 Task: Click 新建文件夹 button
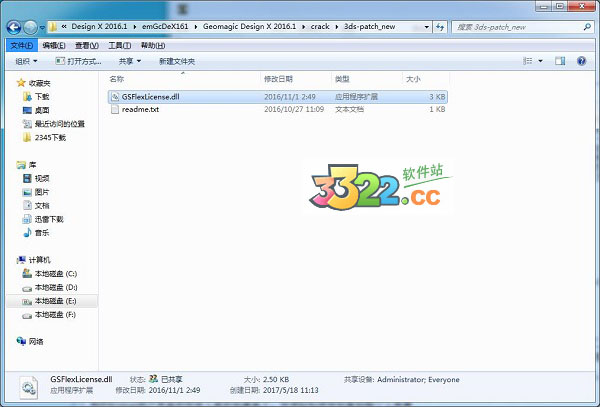click(x=177, y=61)
